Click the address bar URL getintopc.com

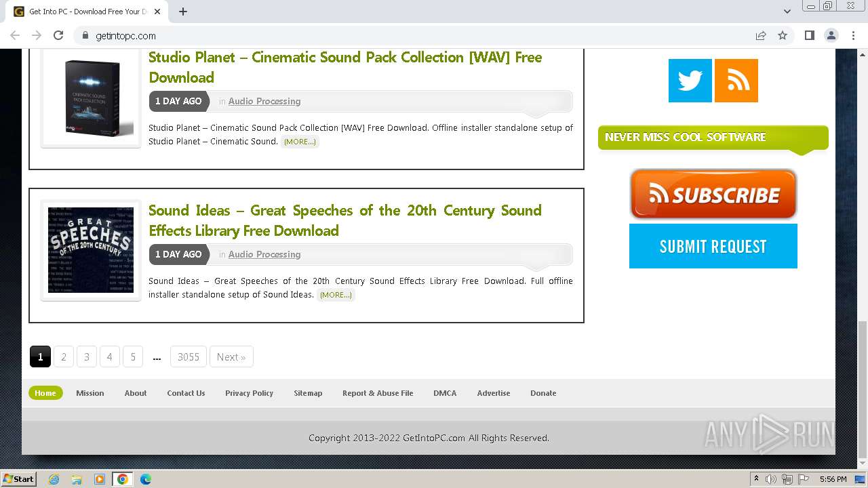[x=126, y=35]
